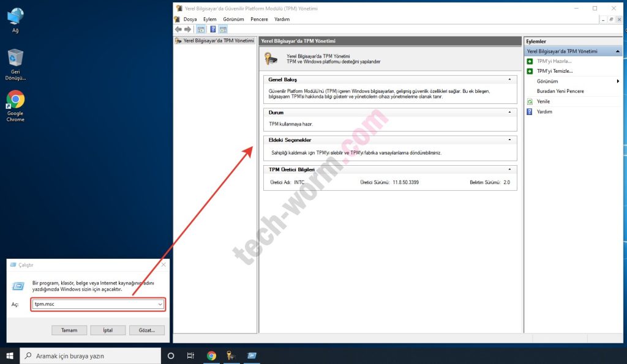
Task: Collapse the Genel Bakış section
Action: point(509,80)
